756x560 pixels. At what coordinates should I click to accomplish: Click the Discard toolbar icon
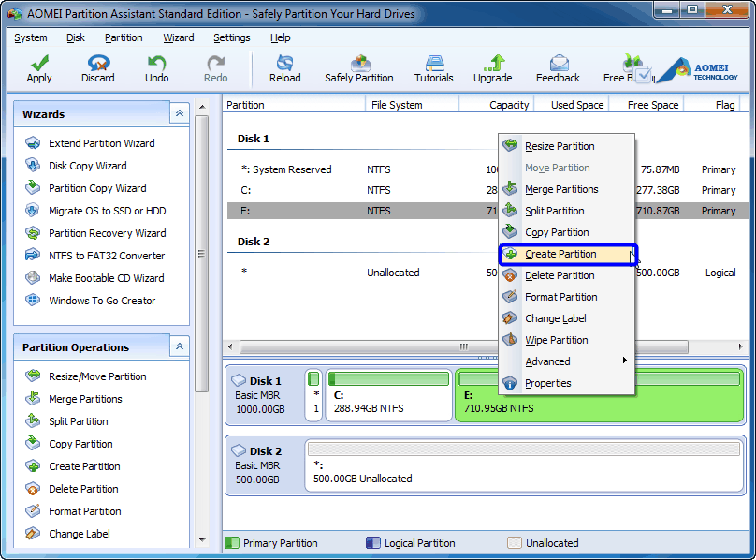(98, 68)
